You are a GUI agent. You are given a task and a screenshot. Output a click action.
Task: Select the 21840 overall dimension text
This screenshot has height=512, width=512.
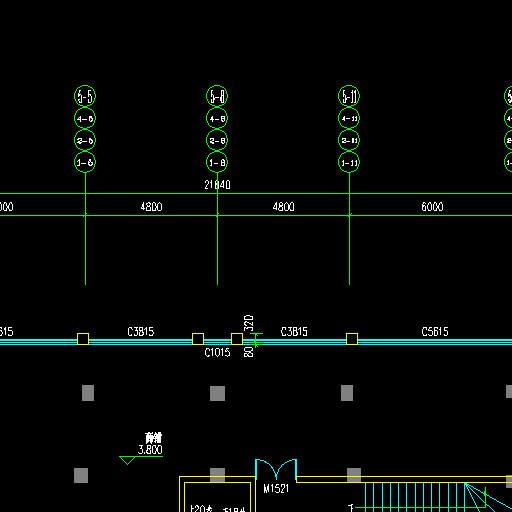(217, 185)
